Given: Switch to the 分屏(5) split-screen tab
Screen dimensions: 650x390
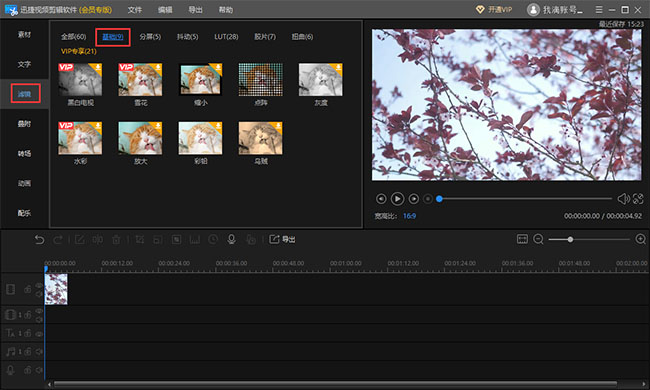Looking at the screenshot, I should click(150, 37).
